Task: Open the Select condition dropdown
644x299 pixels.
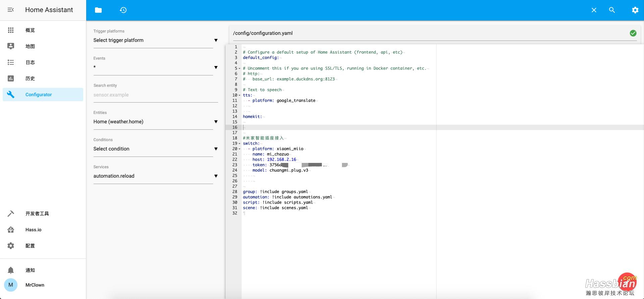Action: [156, 149]
